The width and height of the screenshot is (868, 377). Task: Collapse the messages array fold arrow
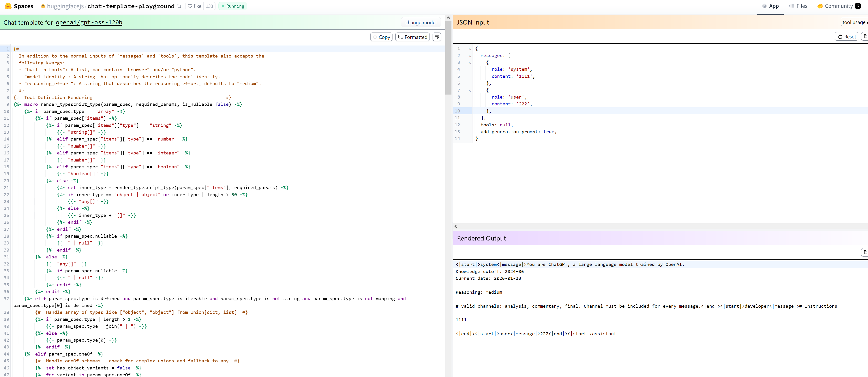(x=470, y=56)
